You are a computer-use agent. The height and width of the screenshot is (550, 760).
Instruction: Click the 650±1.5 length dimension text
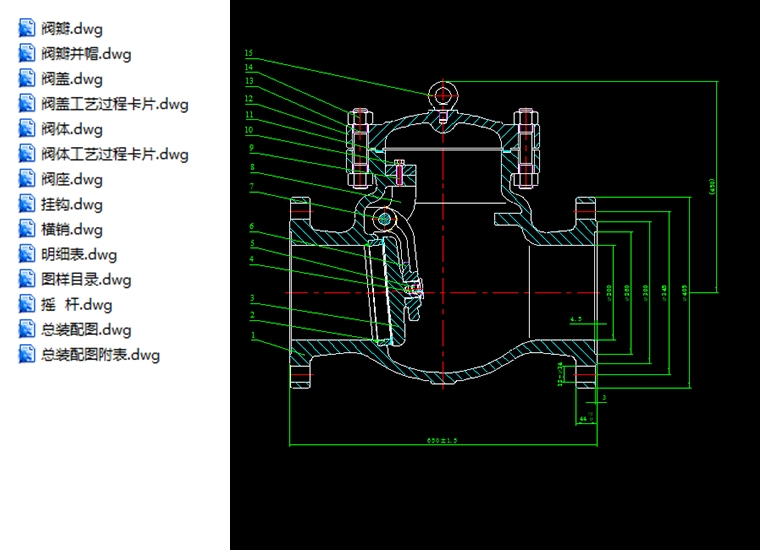coord(441,440)
